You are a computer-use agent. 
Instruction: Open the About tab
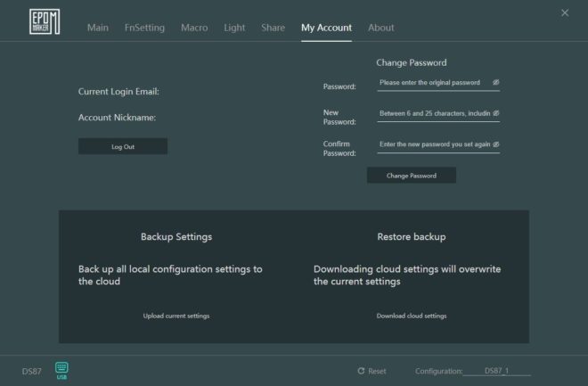point(381,28)
